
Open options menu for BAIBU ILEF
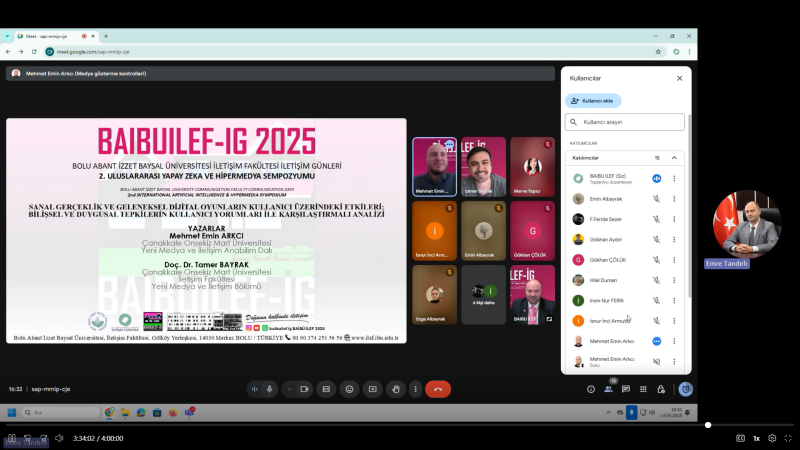[674, 179]
